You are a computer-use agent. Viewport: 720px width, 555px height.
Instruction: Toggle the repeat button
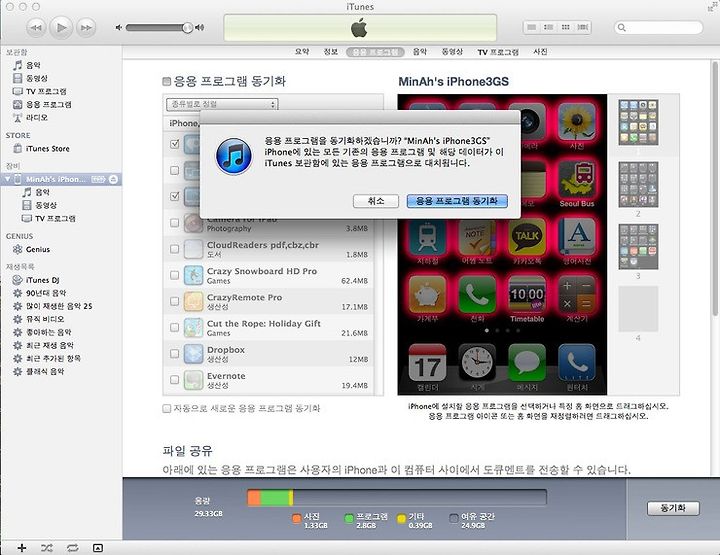[x=72, y=548]
